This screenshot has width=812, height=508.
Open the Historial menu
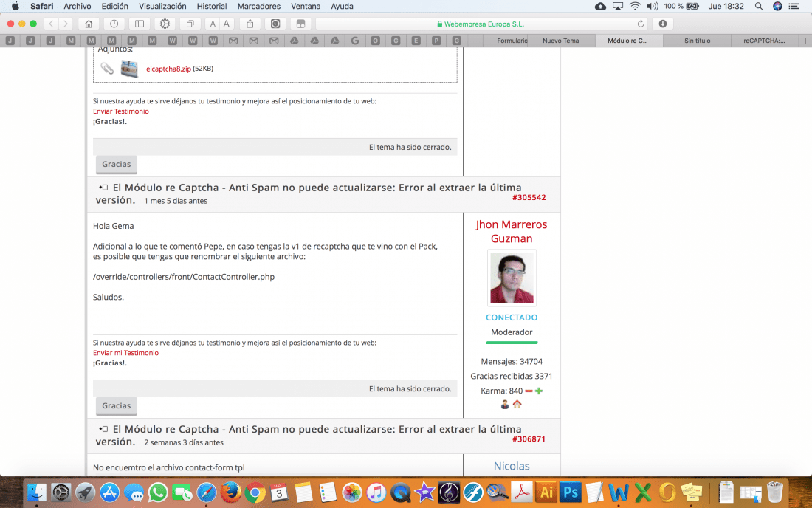click(x=211, y=6)
